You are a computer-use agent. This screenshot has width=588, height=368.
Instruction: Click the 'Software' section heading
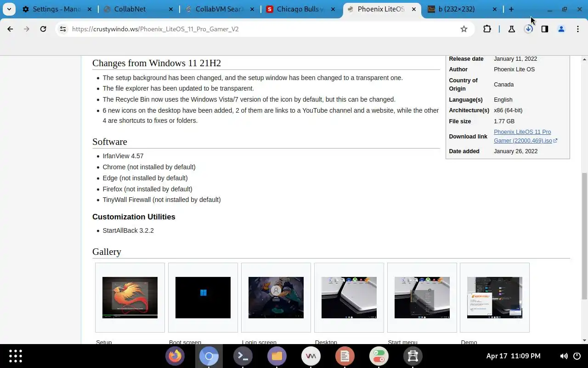110,142
